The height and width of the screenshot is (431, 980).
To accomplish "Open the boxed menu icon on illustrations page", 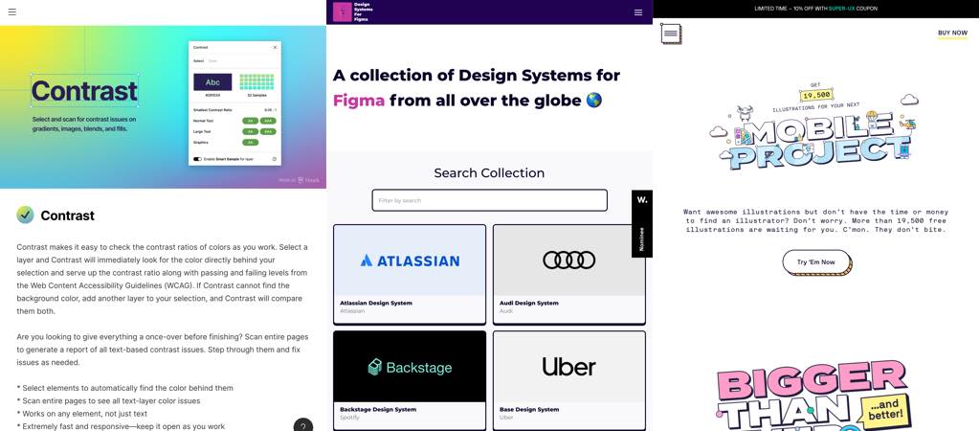I will (x=671, y=34).
